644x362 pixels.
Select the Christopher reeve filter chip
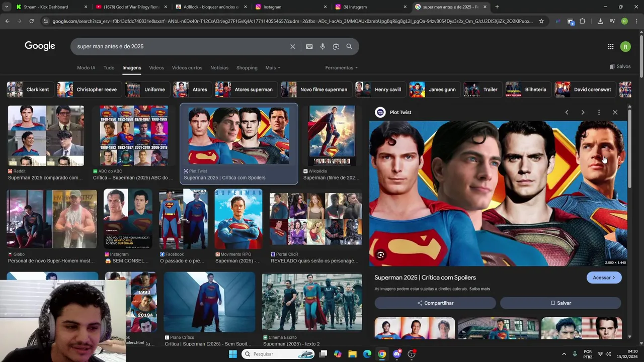coord(89,89)
